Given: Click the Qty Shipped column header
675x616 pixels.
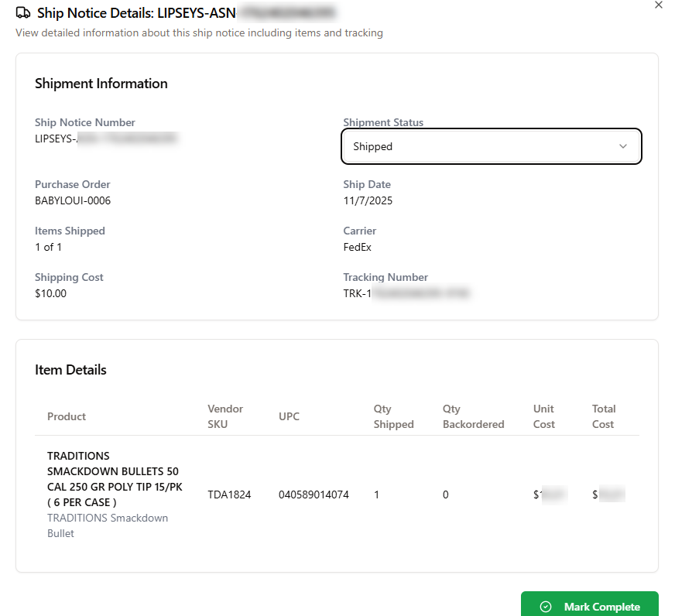Looking at the screenshot, I should click(x=393, y=416).
